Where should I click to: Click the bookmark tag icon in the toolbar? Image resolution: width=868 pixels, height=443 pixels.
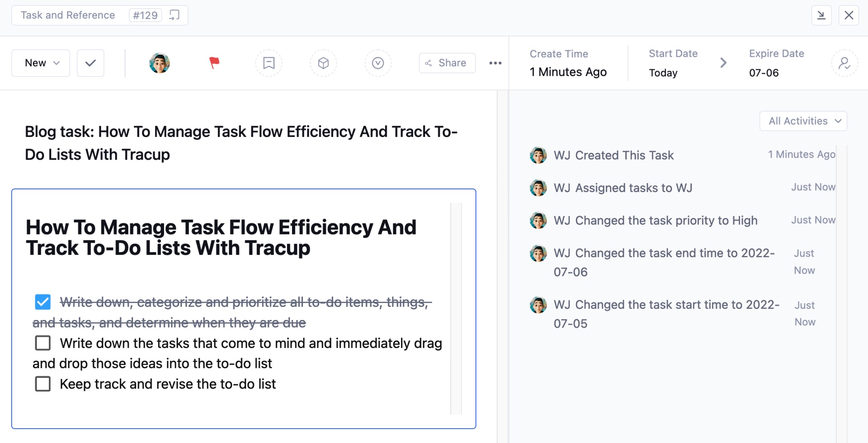(269, 63)
